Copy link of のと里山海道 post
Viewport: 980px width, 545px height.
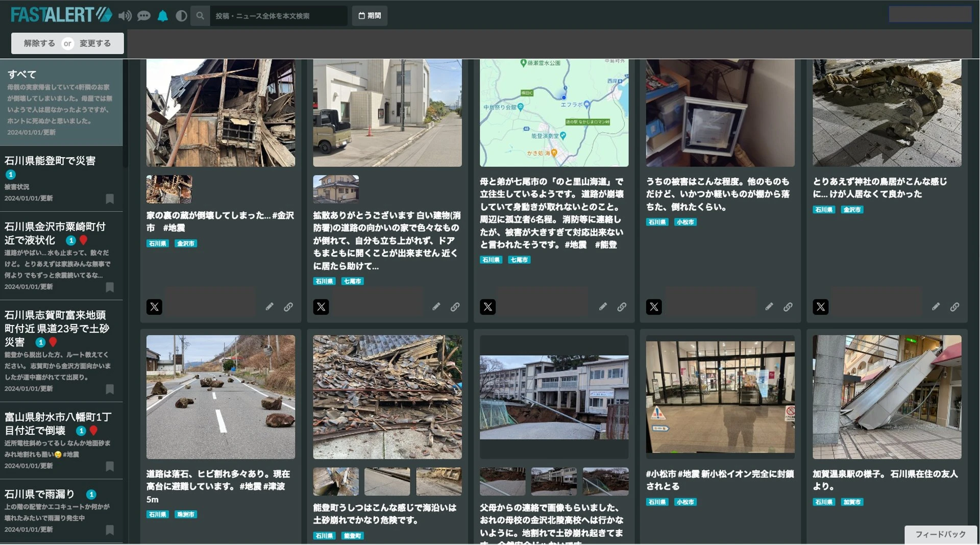tap(622, 307)
